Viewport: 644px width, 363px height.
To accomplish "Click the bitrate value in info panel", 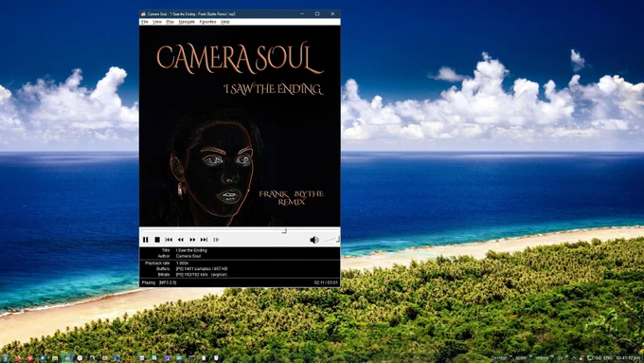I will tap(201, 275).
